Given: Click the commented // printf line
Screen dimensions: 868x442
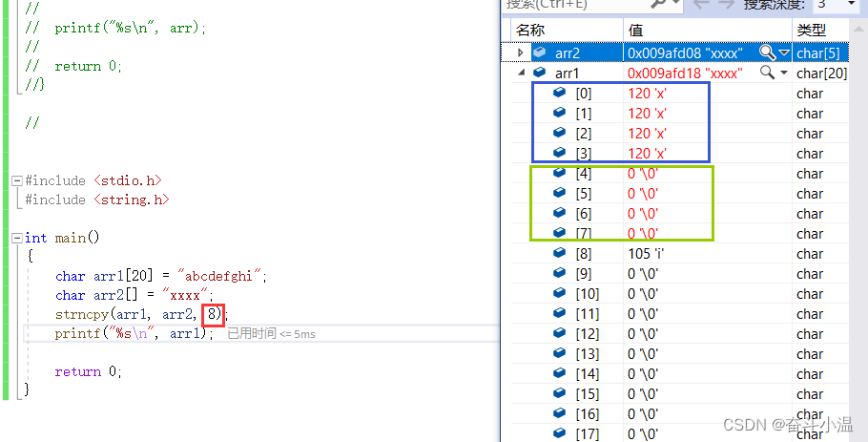Looking at the screenshot, I should (x=115, y=28).
